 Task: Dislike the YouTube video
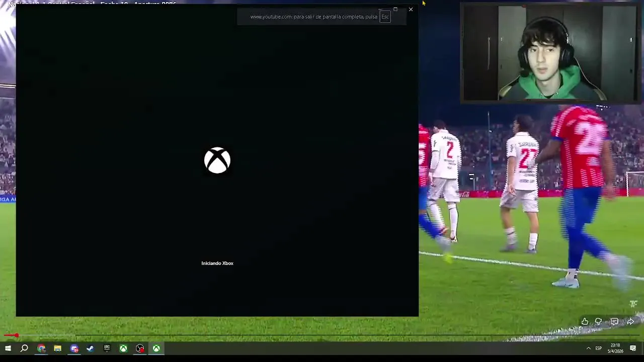598,321
